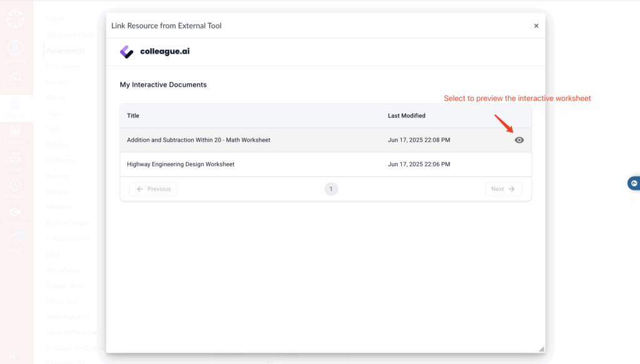
Task: Open the Inbox icon in global navigation
Action: [x=15, y=161]
